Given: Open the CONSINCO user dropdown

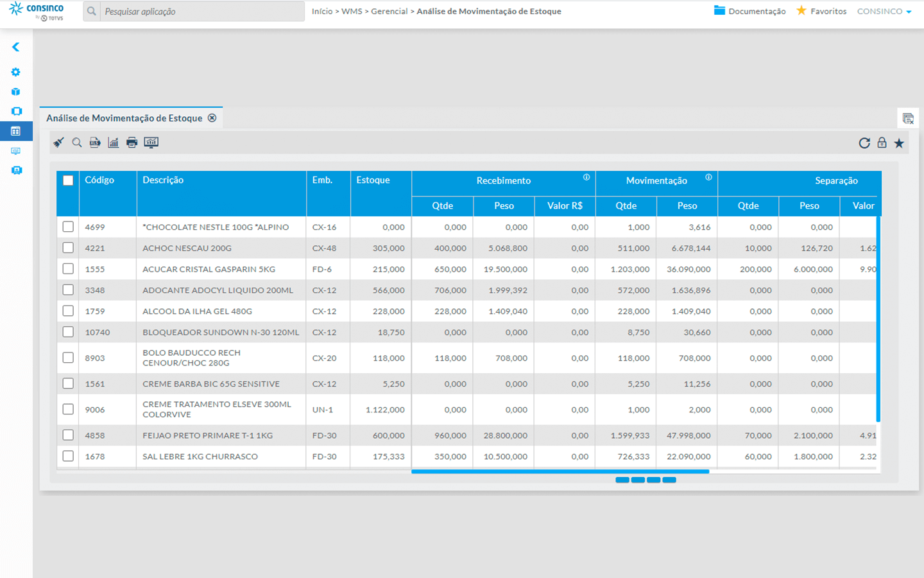Looking at the screenshot, I should tap(884, 12).
